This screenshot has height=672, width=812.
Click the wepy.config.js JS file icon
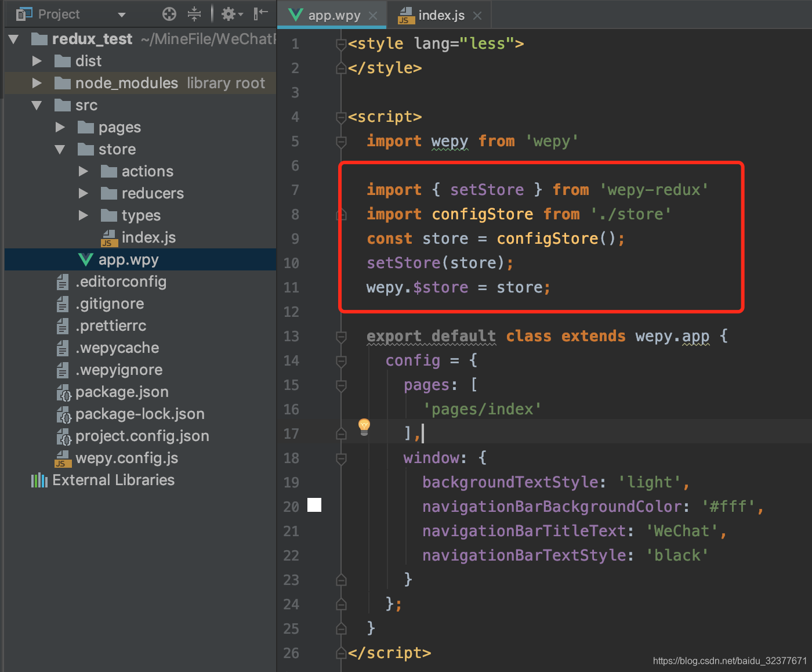click(63, 458)
